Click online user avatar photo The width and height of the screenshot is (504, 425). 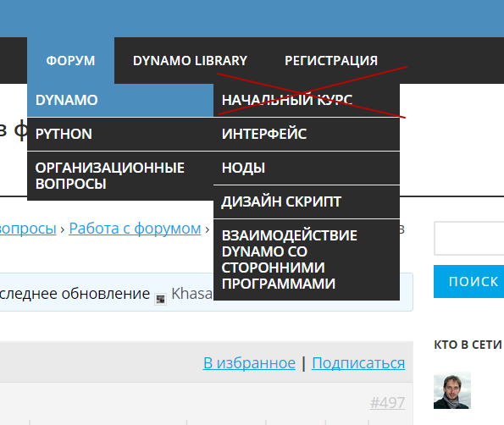(x=452, y=390)
